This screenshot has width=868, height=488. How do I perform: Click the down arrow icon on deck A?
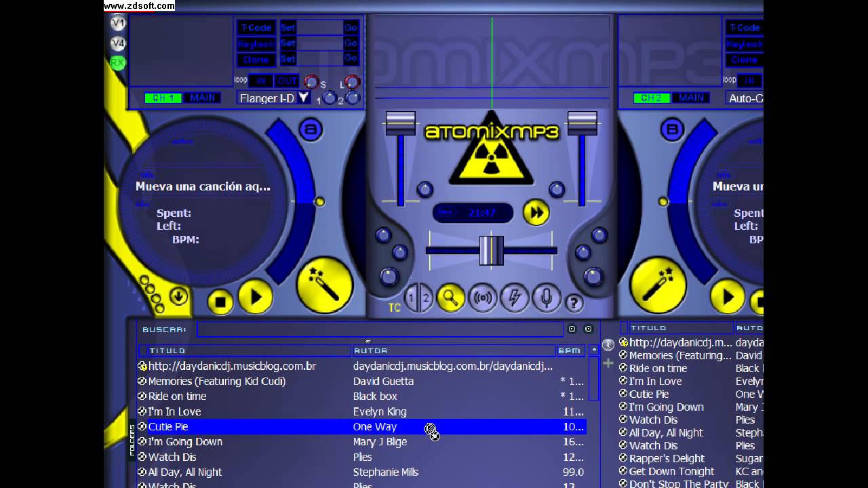(x=178, y=296)
